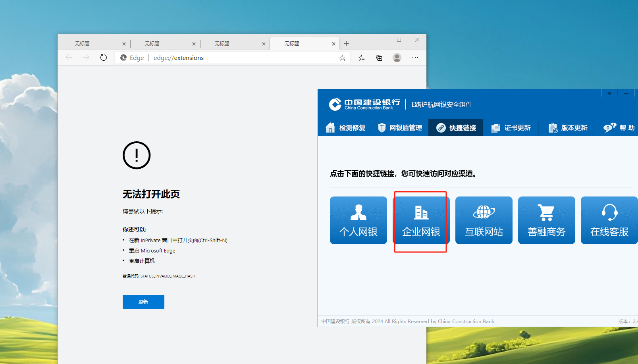
Task: Click the Edge site info icon
Action: point(123,58)
